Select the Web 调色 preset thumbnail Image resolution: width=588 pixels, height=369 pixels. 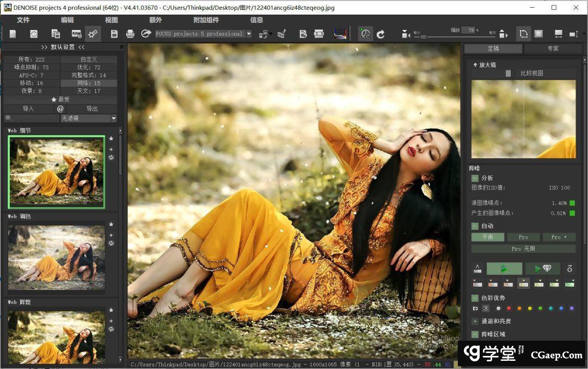pyautogui.click(x=57, y=257)
